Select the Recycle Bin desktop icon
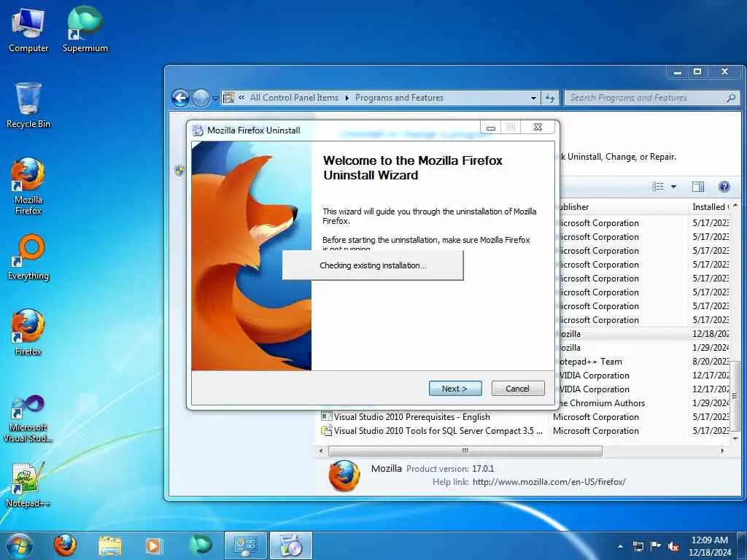This screenshot has height=560, width=747. [28, 106]
